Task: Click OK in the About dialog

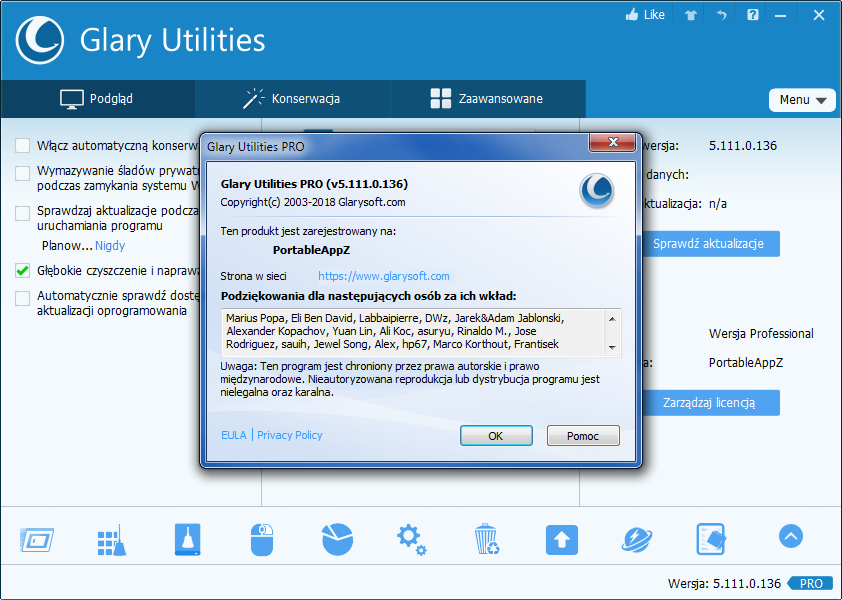Action: coord(496,436)
